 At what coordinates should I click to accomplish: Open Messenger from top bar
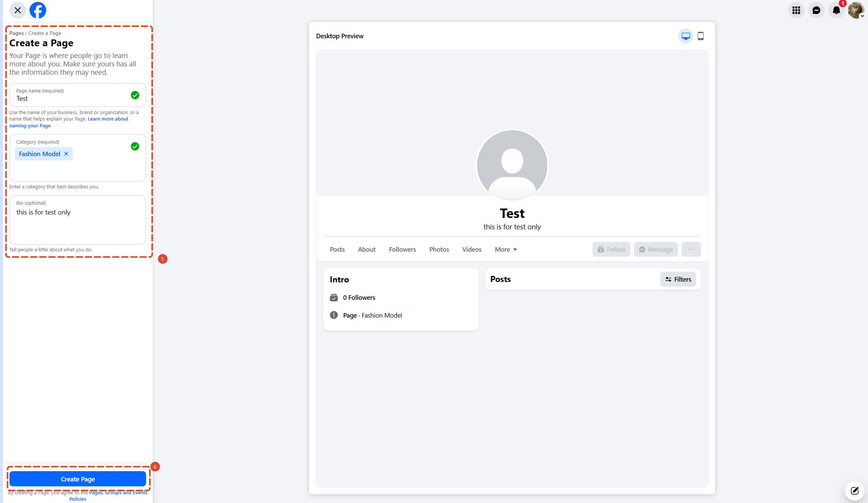click(816, 10)
